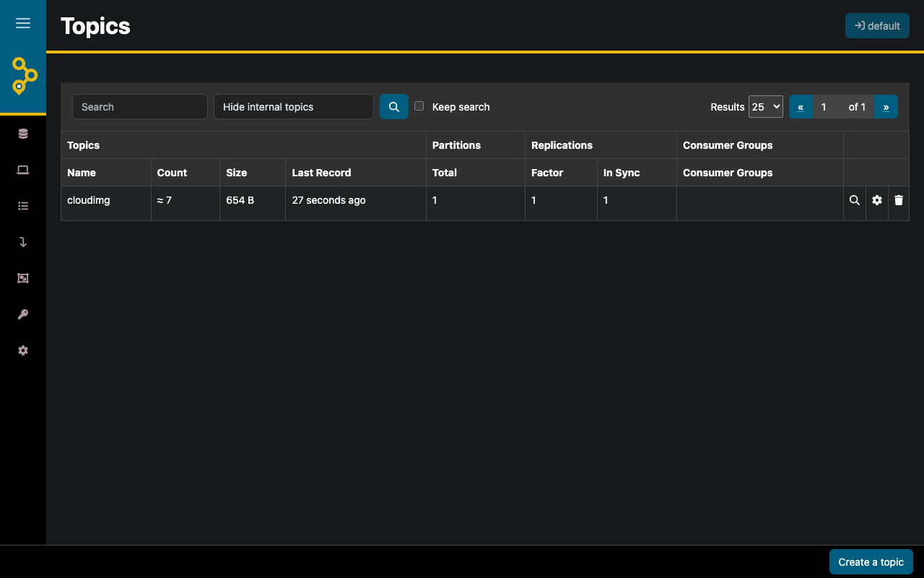Click Create a topic button
Screen dimensions: 924x578
[x=871, y=562]
